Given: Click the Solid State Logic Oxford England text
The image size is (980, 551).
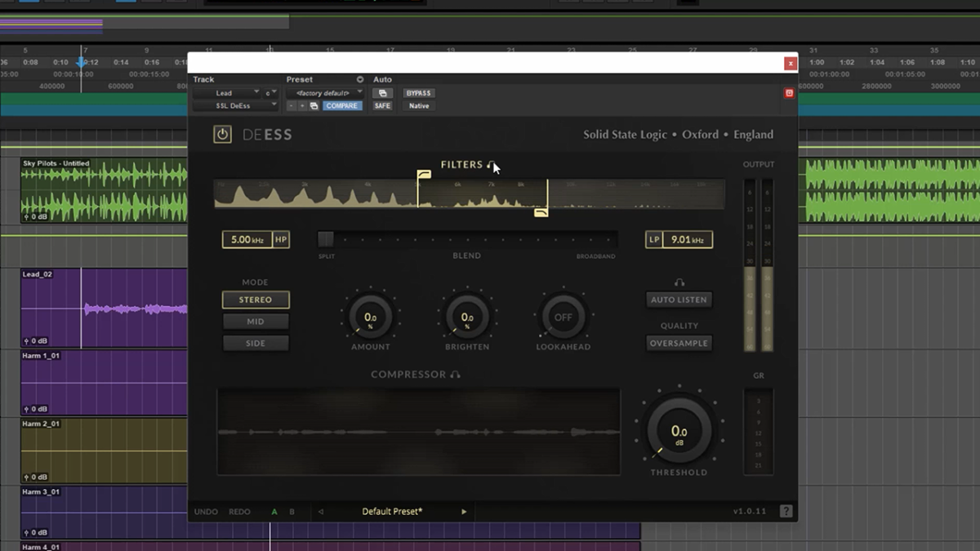Looking at the screenshot, I should click(x=678, y=135).
